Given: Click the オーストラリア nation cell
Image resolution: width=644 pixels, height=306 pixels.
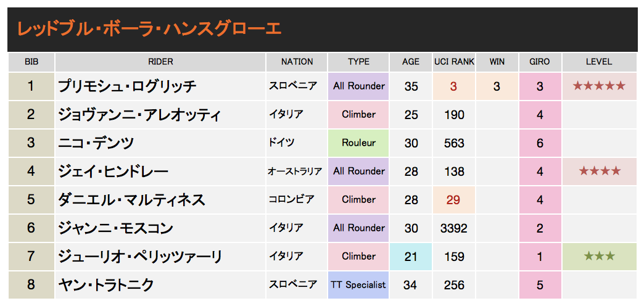Looking at the screenshot, I should tap(295, 172).
